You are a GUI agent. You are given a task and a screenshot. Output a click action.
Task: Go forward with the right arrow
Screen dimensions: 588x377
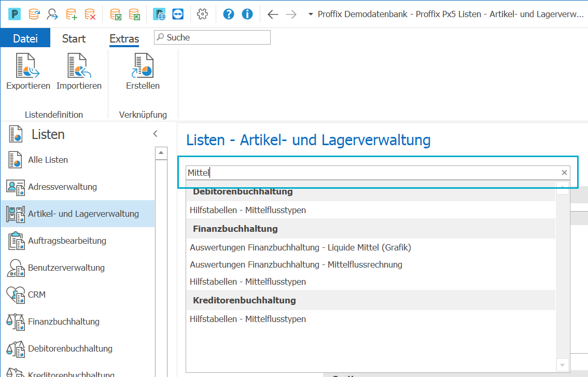point(291,15)
